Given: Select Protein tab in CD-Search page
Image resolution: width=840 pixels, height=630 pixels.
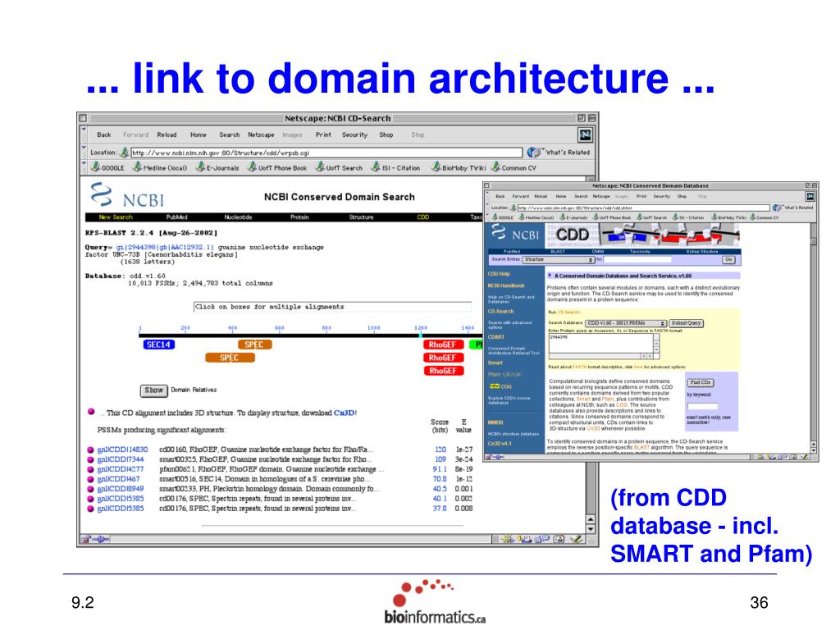Looking at the screenshot, I should coord(299,217).
